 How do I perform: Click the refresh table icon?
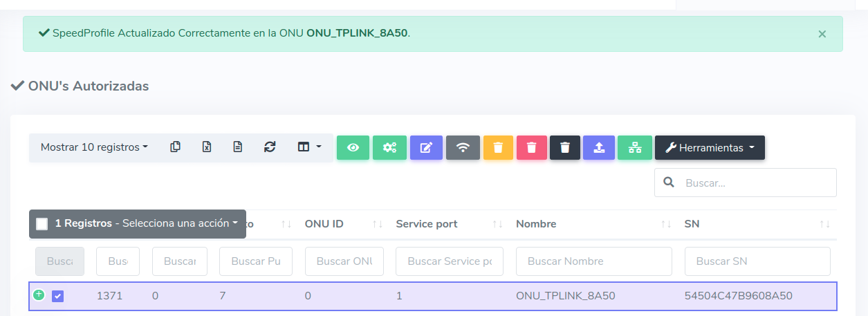[270, 147]
